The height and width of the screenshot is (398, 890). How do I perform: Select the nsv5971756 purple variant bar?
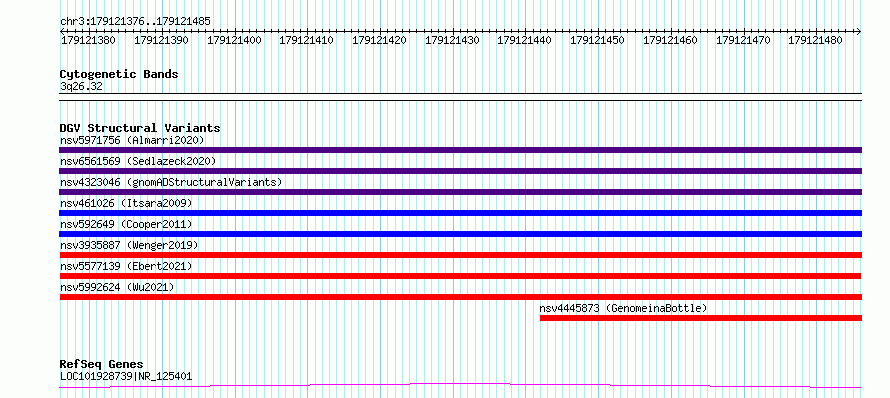pos(460,150)
